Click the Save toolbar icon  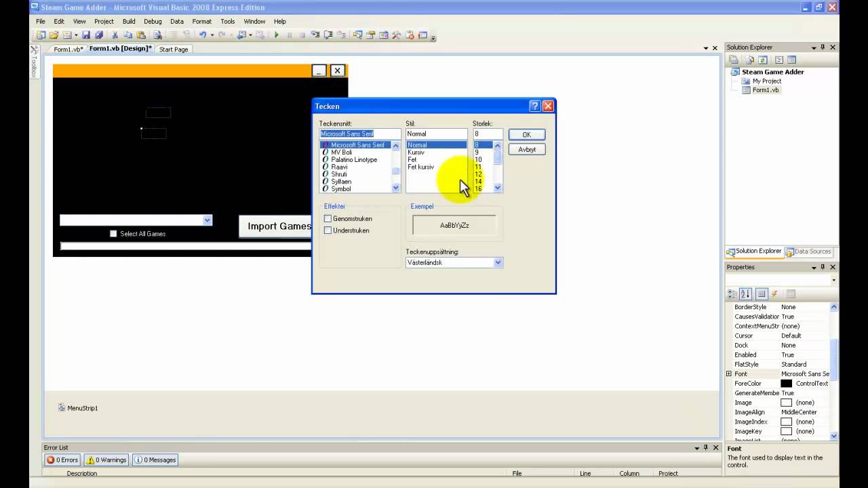tap(85, 35)
